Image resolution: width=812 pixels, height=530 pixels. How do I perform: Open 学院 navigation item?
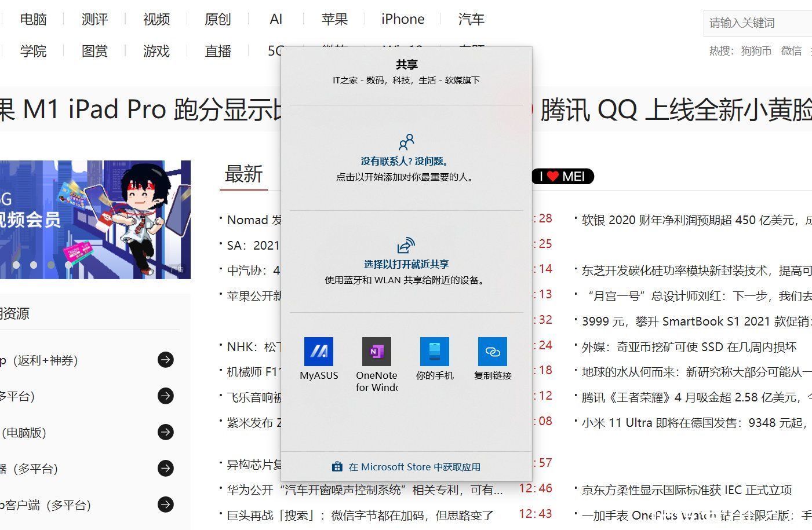[x=33, y=51]
